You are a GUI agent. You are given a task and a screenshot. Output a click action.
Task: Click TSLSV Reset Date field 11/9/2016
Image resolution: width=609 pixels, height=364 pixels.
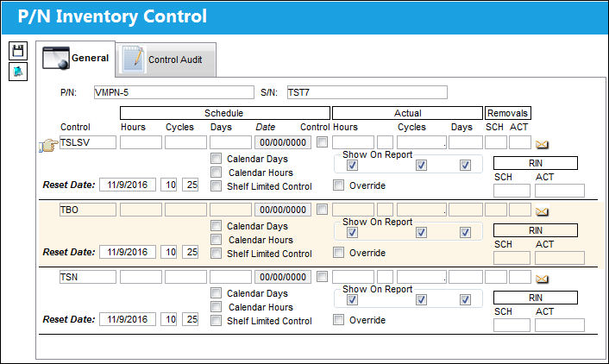(128, 185)
